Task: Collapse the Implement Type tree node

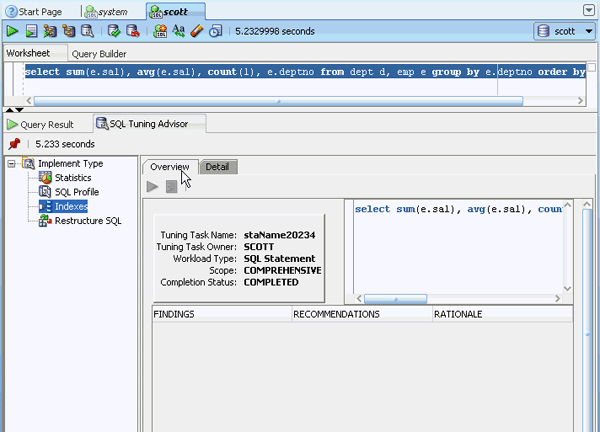Action: point(12,164)
